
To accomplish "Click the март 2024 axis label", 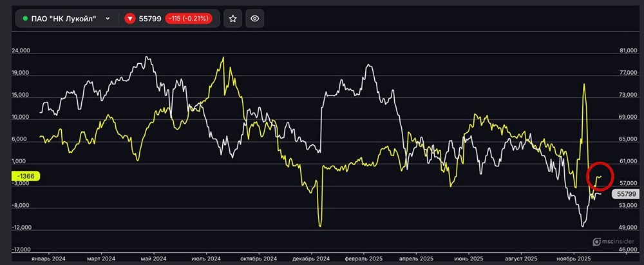I will tap(101, 259).
